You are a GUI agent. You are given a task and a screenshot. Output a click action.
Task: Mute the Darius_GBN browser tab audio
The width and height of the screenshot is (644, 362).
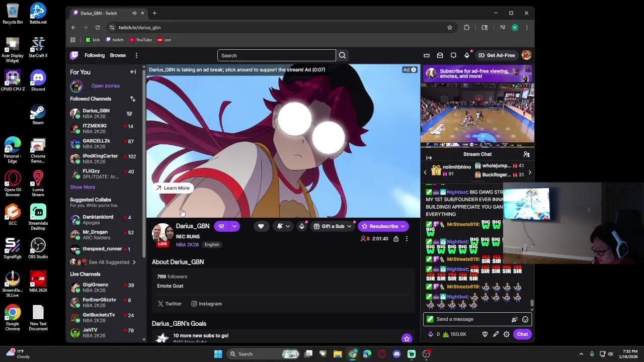tap(134, 13)
